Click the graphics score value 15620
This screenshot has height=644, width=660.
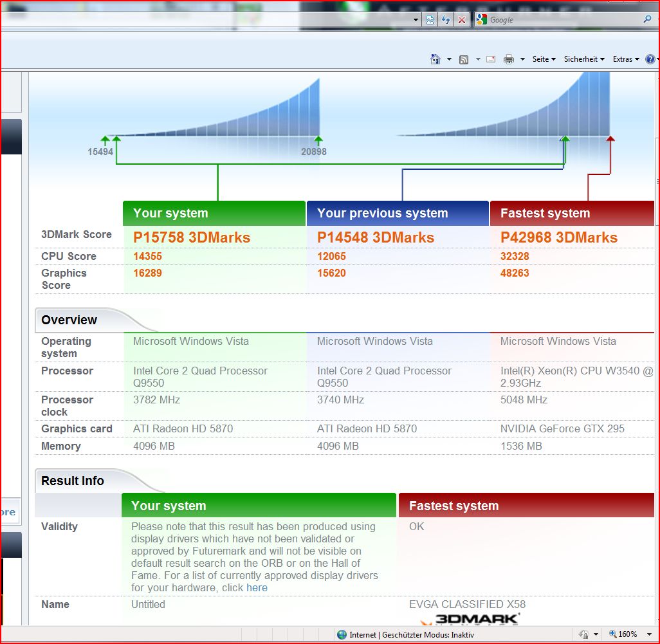[x=331, y=273]
